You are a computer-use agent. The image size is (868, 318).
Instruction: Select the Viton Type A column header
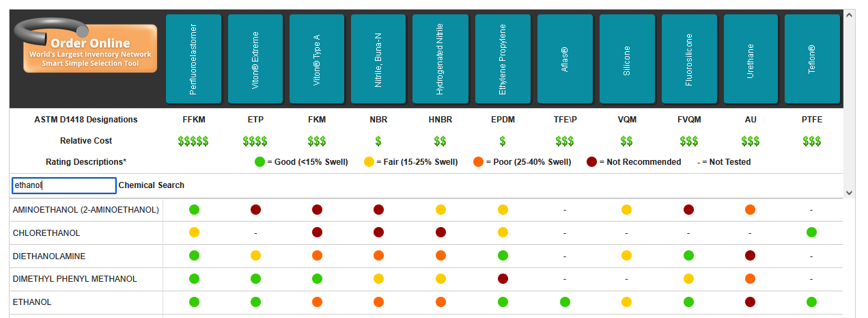[317, 59]
